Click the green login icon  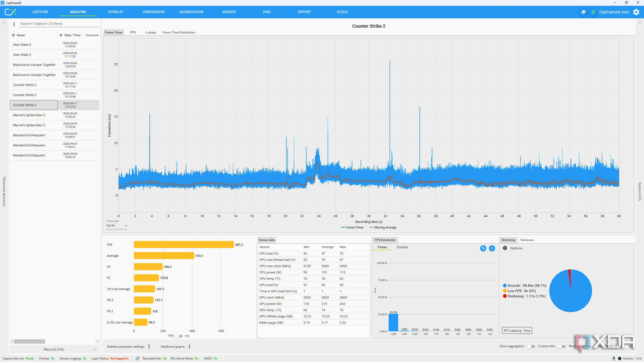593,12
